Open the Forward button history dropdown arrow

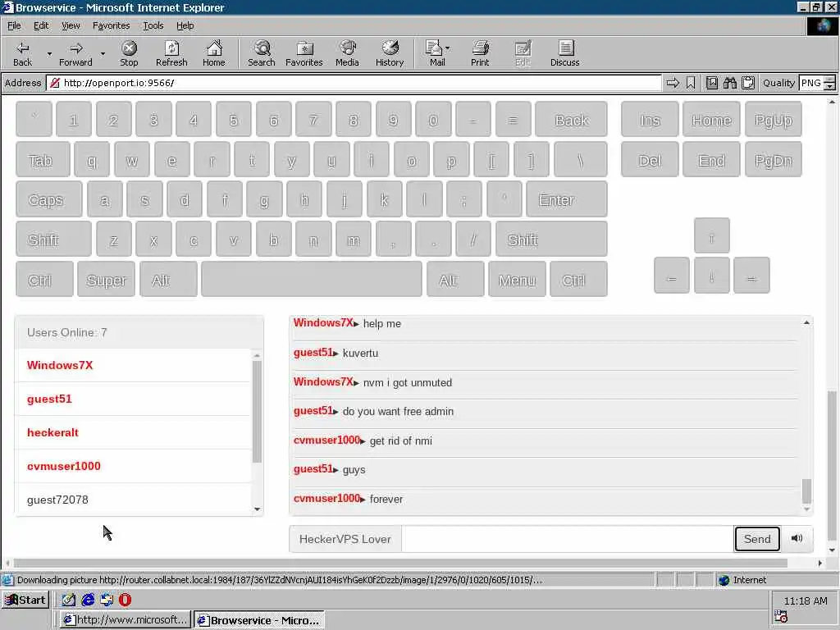pyautogui.click(x=103, y=53)
